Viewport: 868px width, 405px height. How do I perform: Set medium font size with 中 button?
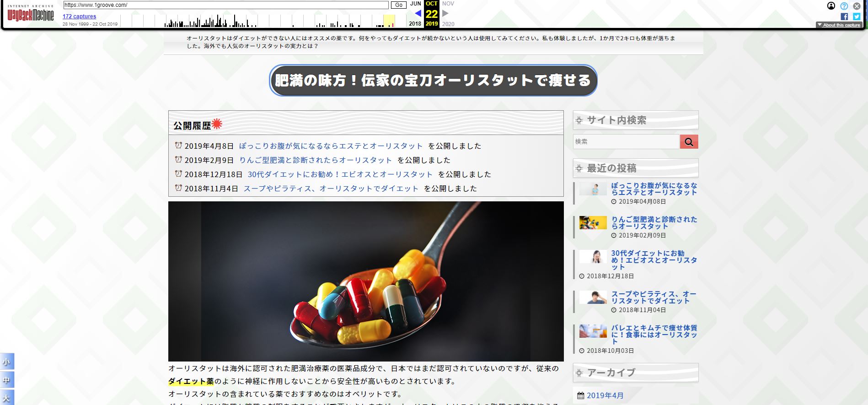pos(7,380)
